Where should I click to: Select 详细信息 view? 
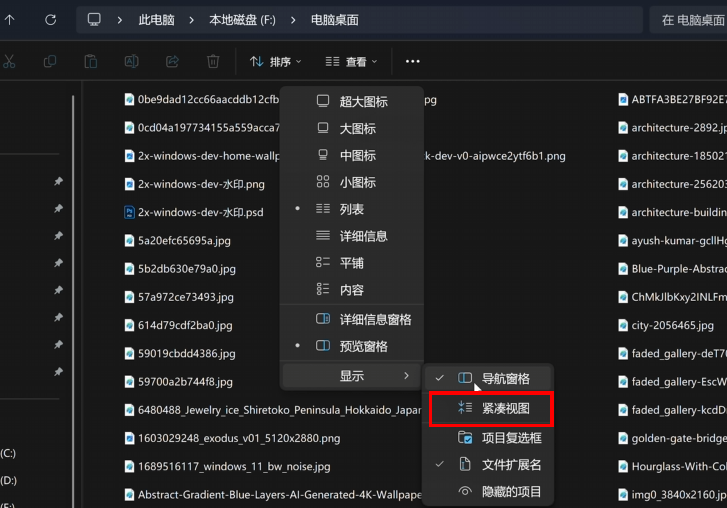[x=352, y=236]
